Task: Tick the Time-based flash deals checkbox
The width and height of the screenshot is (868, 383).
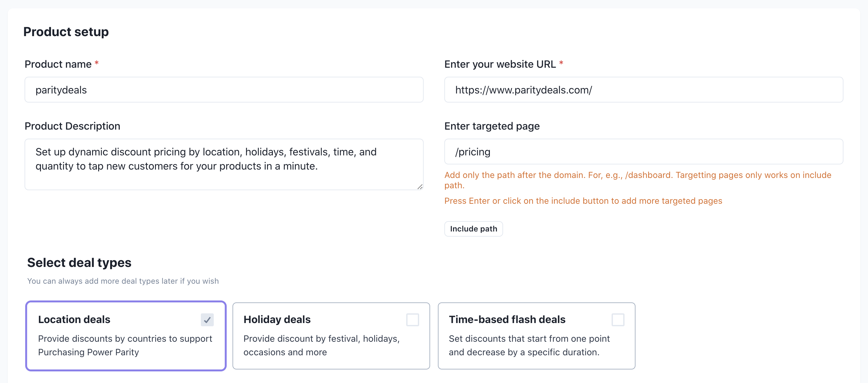Action: tap(617, 319)
